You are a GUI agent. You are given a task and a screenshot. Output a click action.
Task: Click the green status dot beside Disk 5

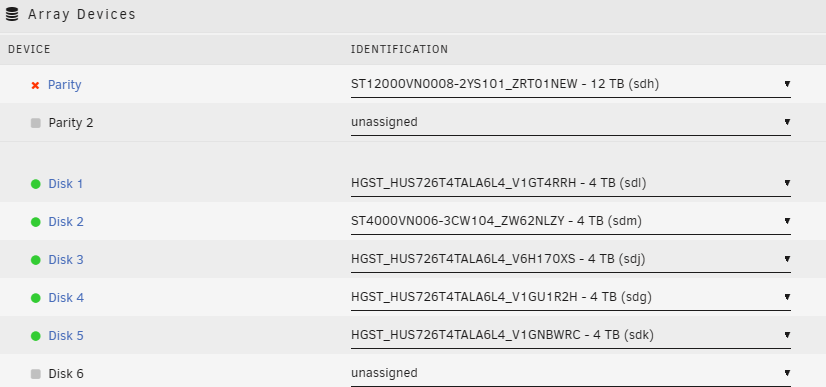pyautogui.click(x=35, y=336)
